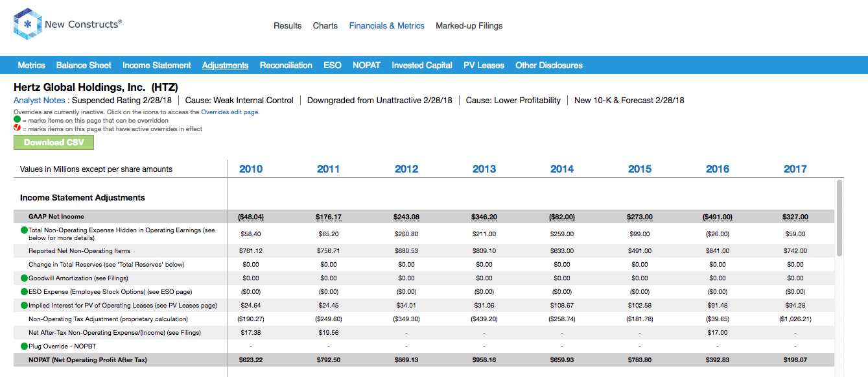Click the 2010 column header
The height and width of the screenshot is (377, 868).
[x=251, y=169]
